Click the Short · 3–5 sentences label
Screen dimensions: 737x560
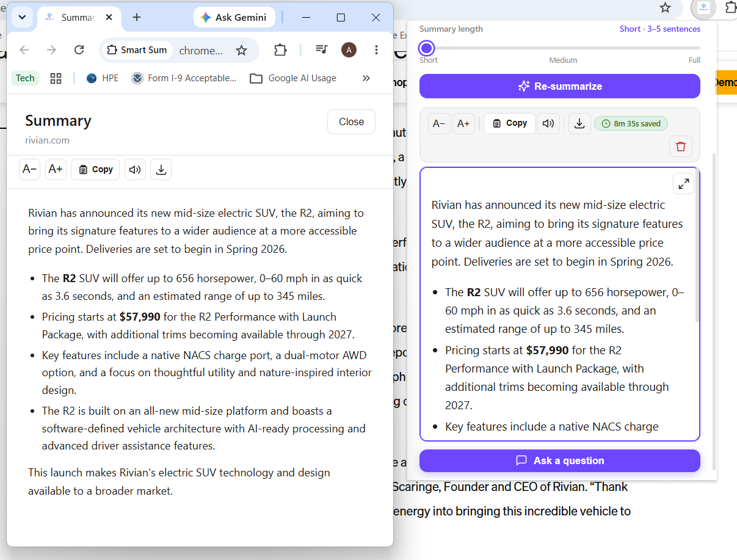(659, 29)
